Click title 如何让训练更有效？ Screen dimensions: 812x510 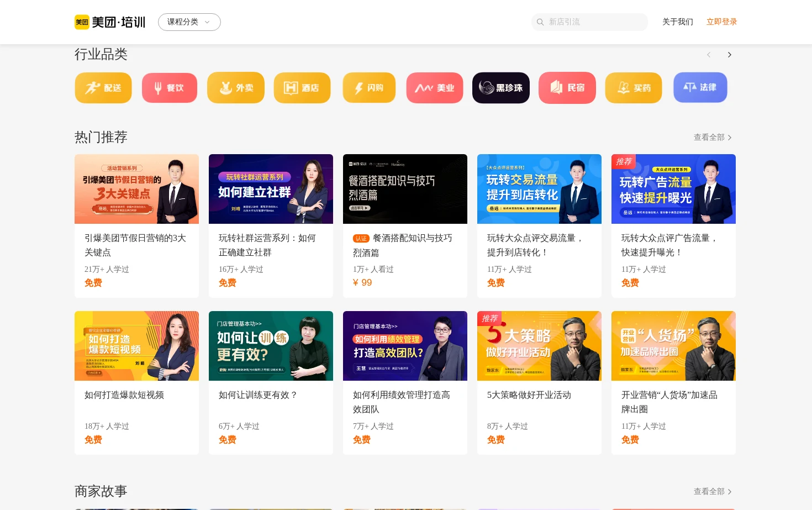(259, 395)
